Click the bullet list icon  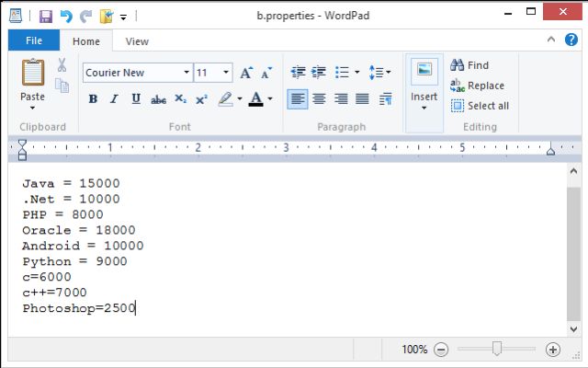pyautogui.click(x=342, y=72)
